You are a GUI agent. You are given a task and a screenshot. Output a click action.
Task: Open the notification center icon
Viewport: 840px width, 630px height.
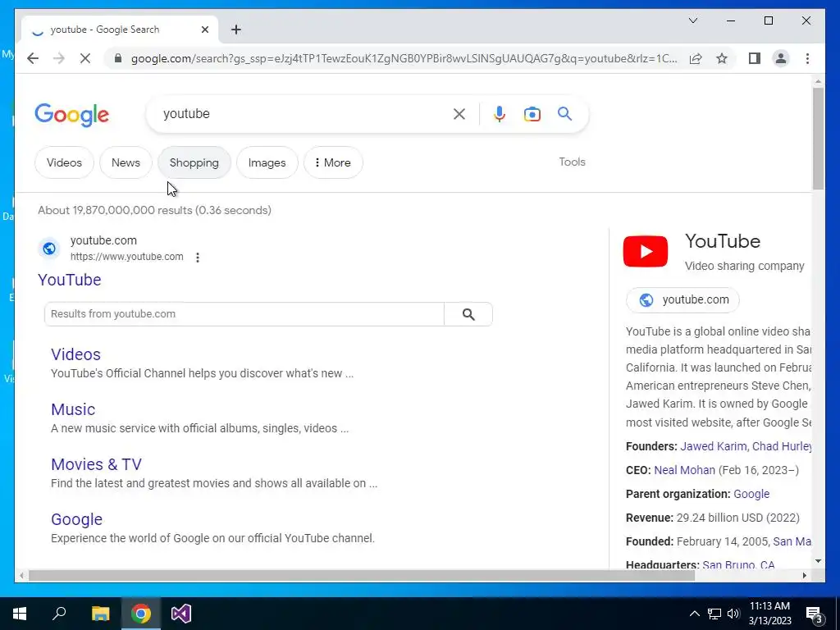(x=815, y=614)
